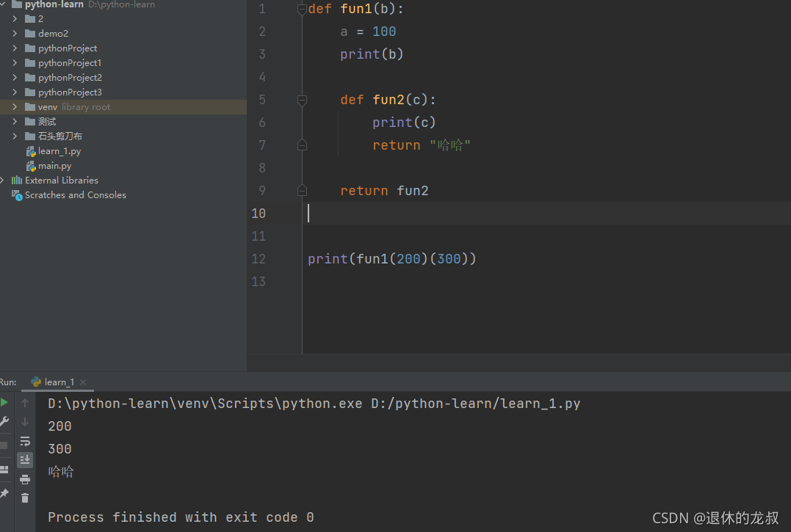Screen dimensions: 791x532
Task: Expand the 石头剪刀布 folder arrow
Action: [15, 136]
